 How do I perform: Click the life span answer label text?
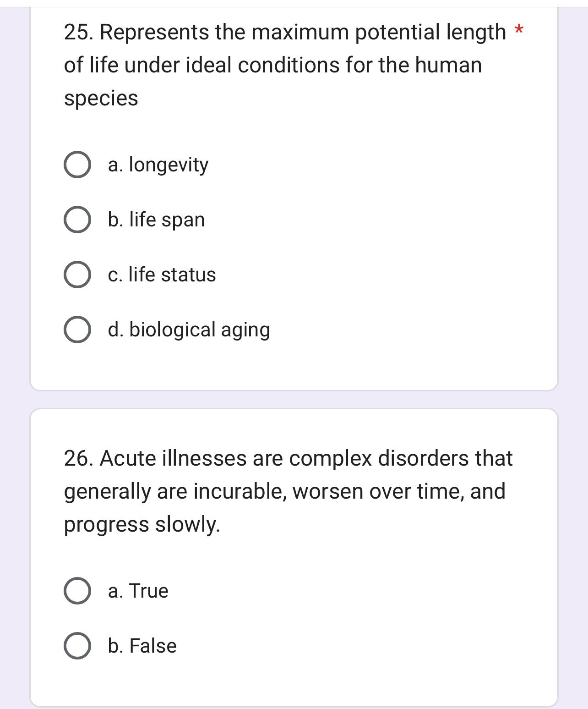click(x=156, y=220)
